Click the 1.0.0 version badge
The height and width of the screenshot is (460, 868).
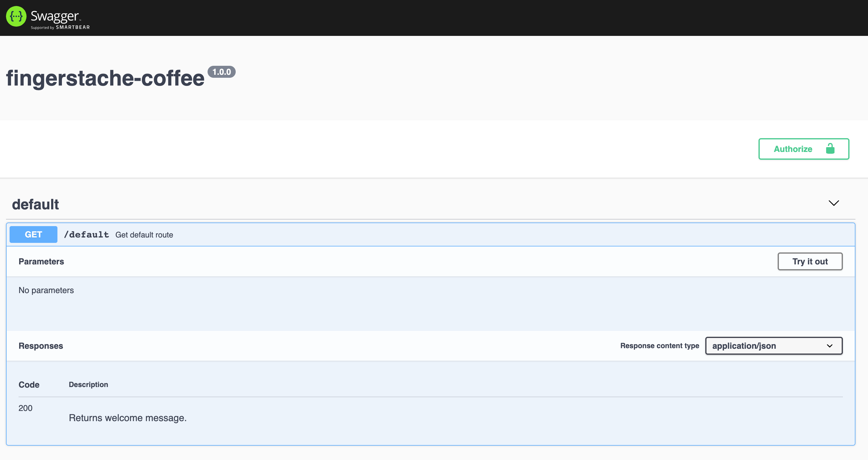pyautogui.click(x=221, y=72)
